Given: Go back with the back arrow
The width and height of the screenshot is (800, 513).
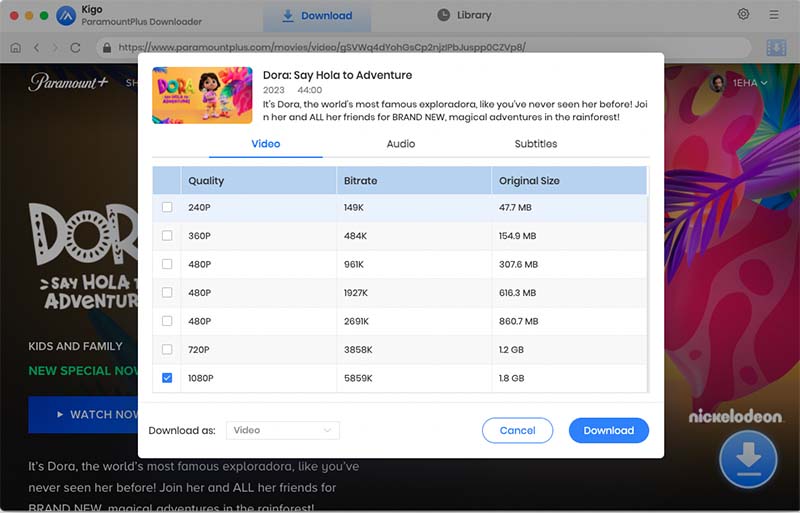Looking at the screenshot, I should point(36,47).
